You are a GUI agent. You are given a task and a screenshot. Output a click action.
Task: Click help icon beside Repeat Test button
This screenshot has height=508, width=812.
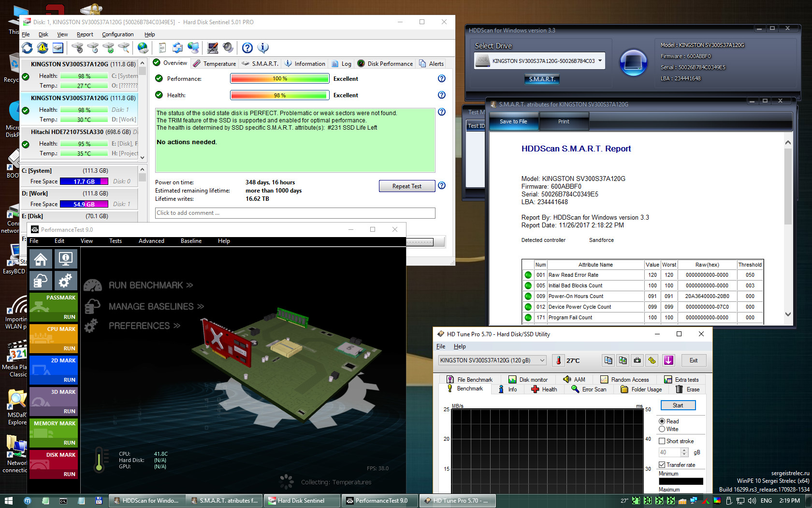tap(441, 186)
